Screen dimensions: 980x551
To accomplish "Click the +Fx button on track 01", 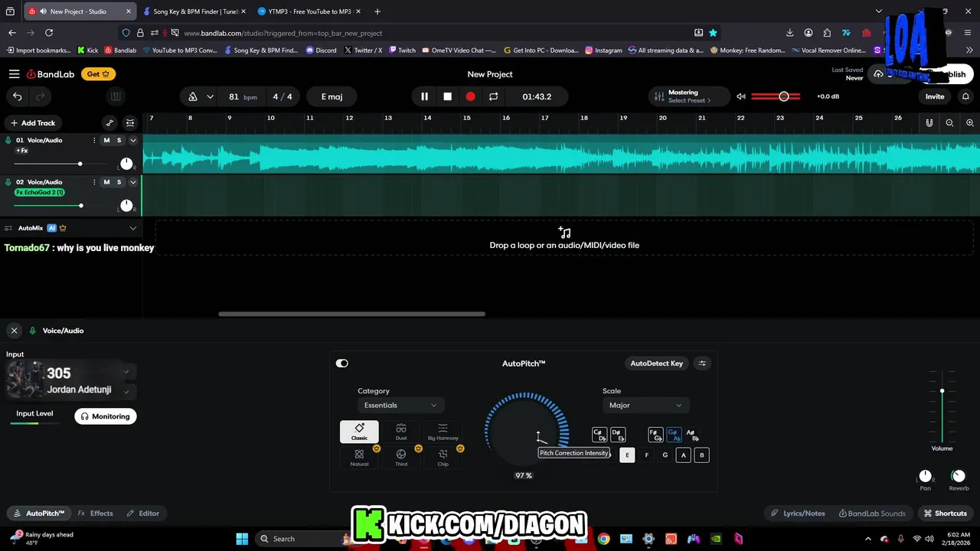I will pos(21,151).
